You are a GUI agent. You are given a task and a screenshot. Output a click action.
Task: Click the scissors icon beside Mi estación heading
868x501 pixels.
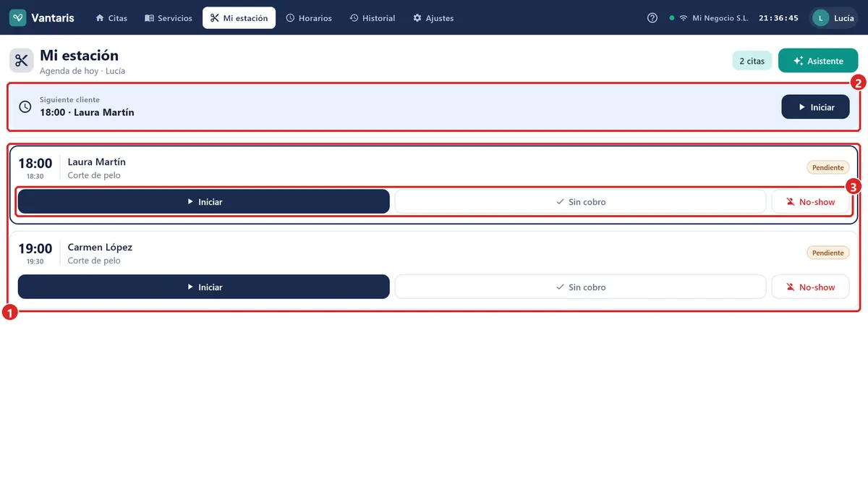click(x=21, y=61)
